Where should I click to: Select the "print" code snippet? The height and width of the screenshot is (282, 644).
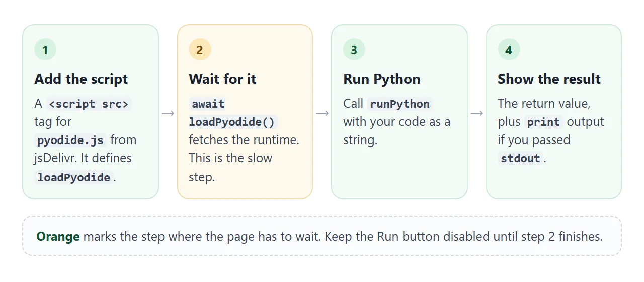pyautogui.click(x=543, y=122)
